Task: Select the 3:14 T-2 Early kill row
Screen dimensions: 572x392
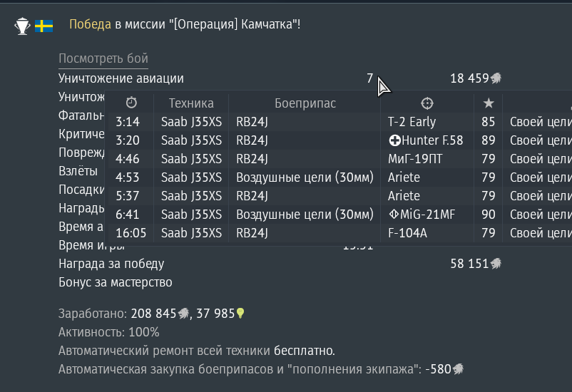Action: click(340, 122)
